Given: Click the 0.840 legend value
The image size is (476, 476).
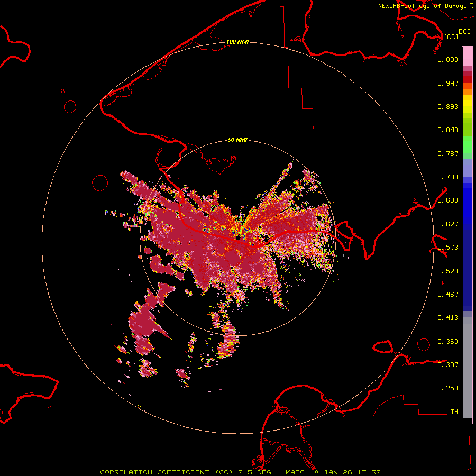Looking at the screenshot, I should pos(448,130).
